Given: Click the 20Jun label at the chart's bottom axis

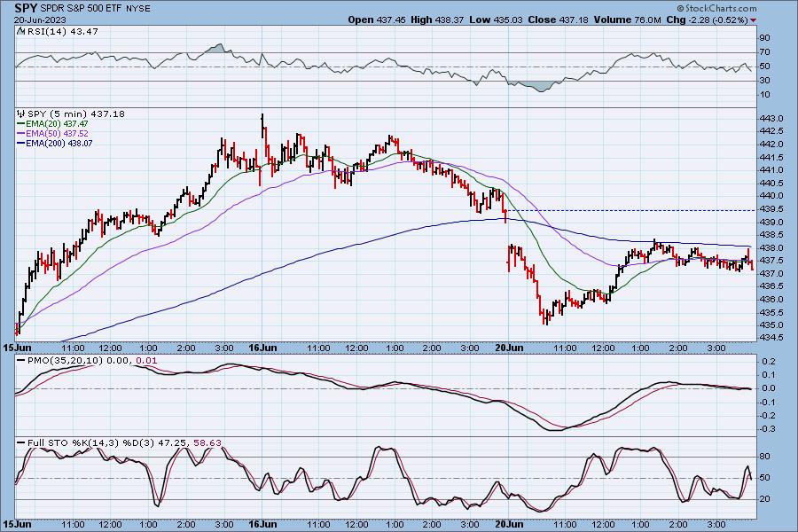Looking at the screenshot, I should coord(509,524).
